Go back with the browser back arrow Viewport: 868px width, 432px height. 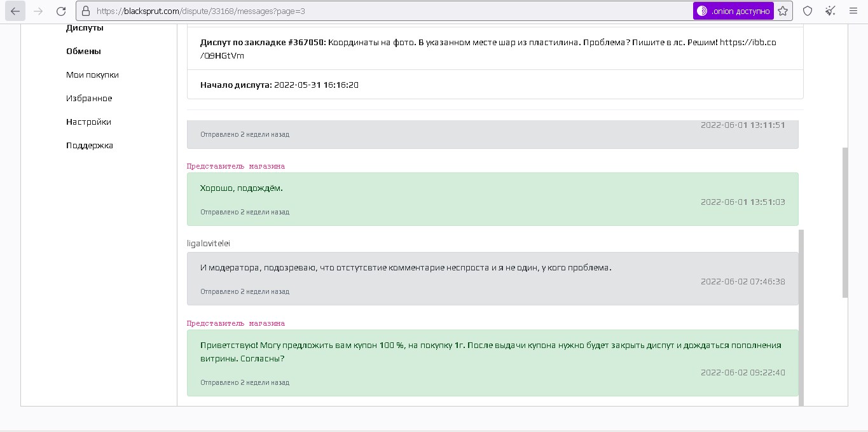click(15, 11)
